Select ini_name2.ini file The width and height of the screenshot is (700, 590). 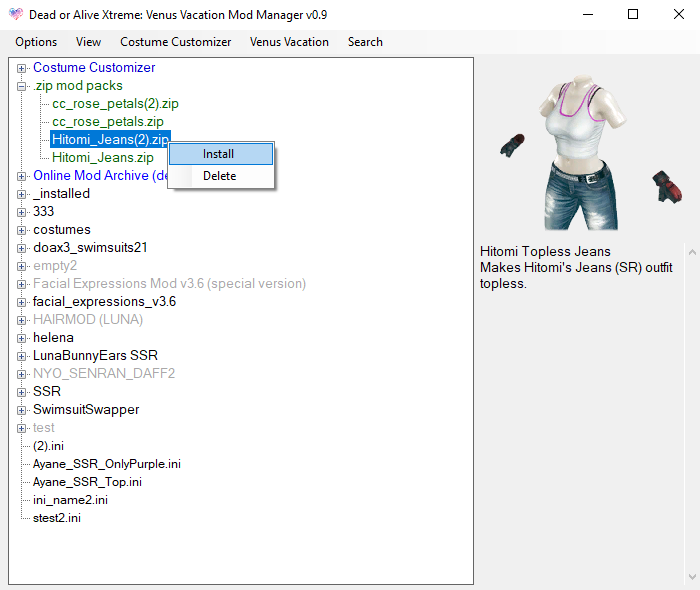(70, 500)
